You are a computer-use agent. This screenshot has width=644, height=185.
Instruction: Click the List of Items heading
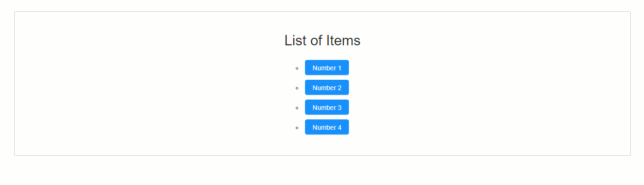click(x=322, y=41)
